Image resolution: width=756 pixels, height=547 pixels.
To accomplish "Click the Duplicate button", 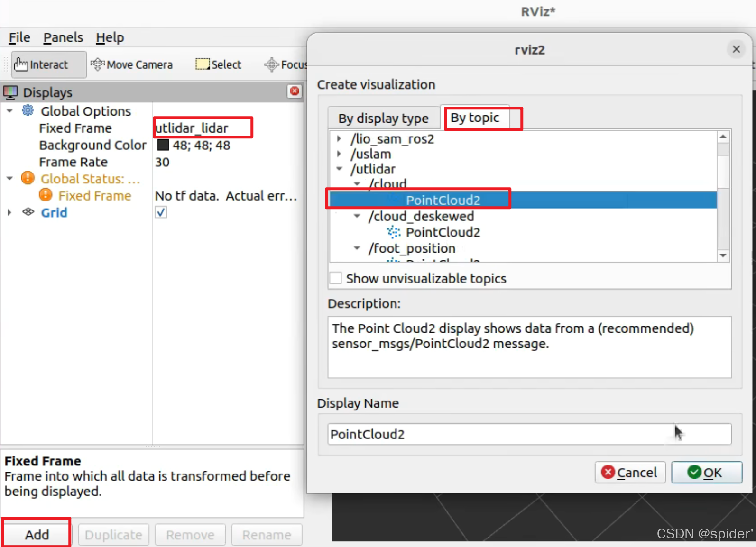I will [x=114, y=535].
